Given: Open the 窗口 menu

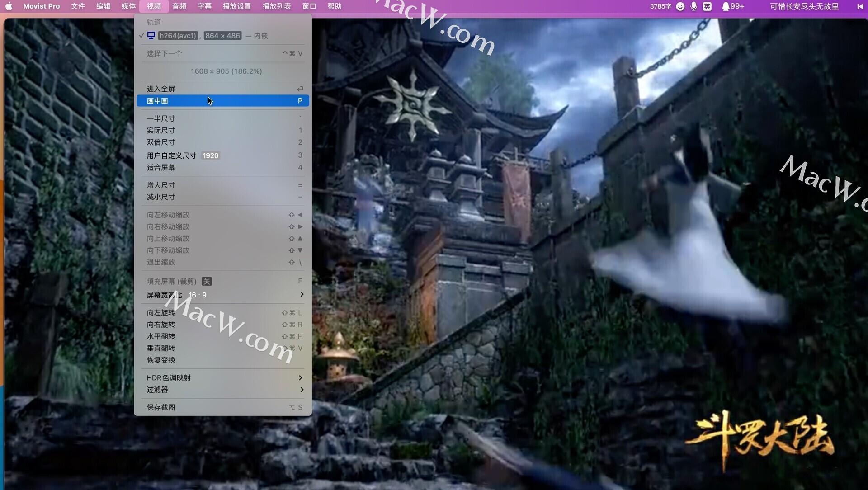Looking at the screenshot, I should [x=309, y=6].
